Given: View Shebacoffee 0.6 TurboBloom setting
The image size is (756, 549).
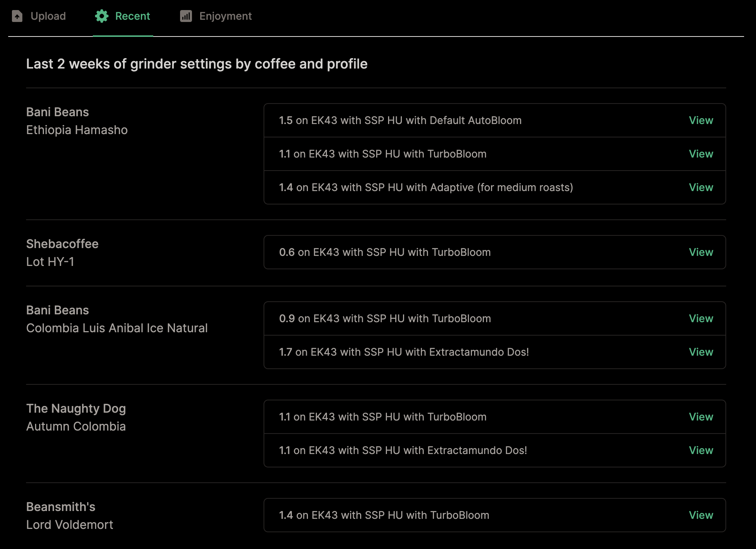Looking at the screenshot, I should click(x=700, y=252).
